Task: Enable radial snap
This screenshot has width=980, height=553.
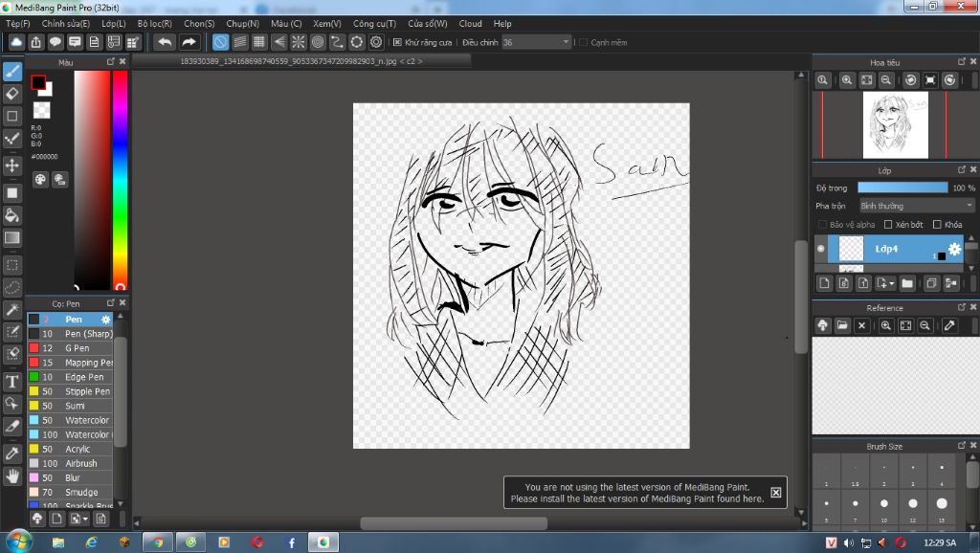Action: pos(299,42)
